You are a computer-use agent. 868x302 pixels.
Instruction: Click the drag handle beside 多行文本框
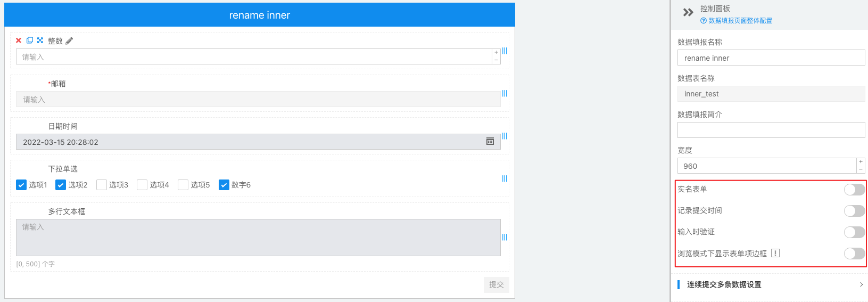505,237
